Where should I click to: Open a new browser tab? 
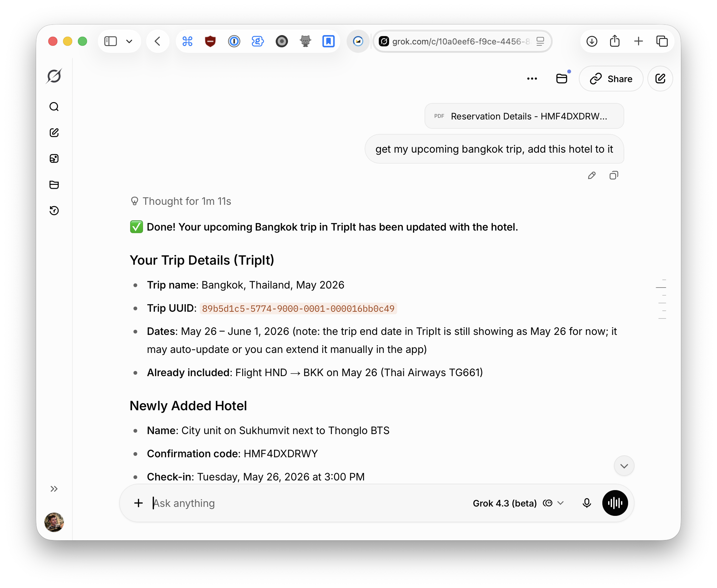(639, 41)
